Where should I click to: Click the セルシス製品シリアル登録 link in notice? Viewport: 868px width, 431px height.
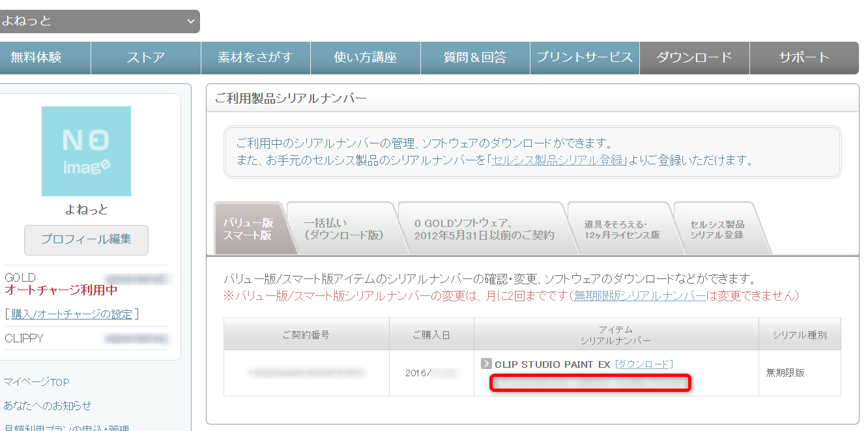pos(558,160)
